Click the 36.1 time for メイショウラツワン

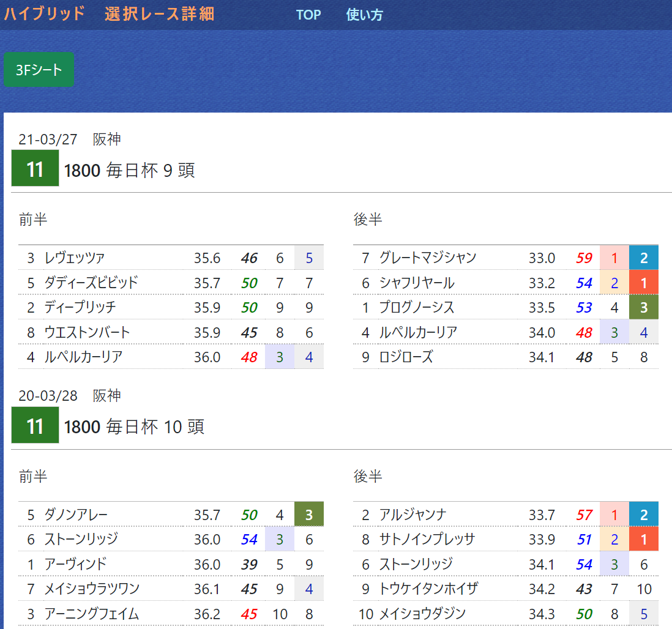click(x=207, y=589)
